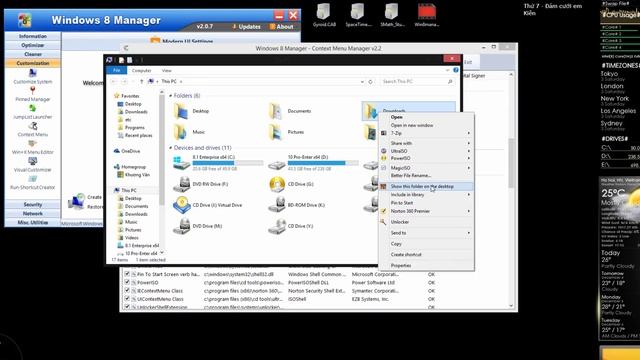640x360 pixels.
Task: Choose Copy in the context menu
Action: coord(426,244)
